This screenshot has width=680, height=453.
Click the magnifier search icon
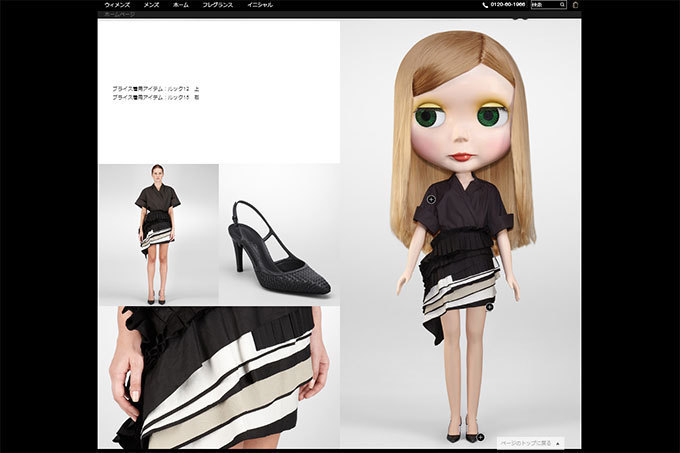562,5
